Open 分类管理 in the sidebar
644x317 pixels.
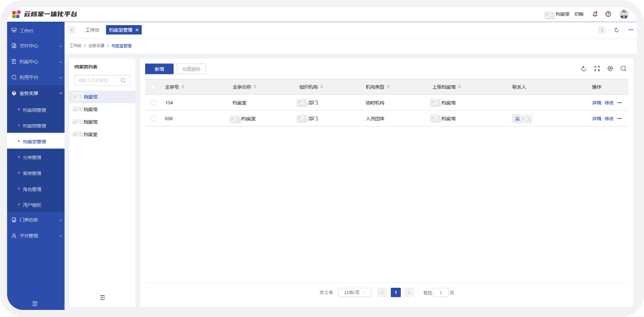[x=32, y=158]
